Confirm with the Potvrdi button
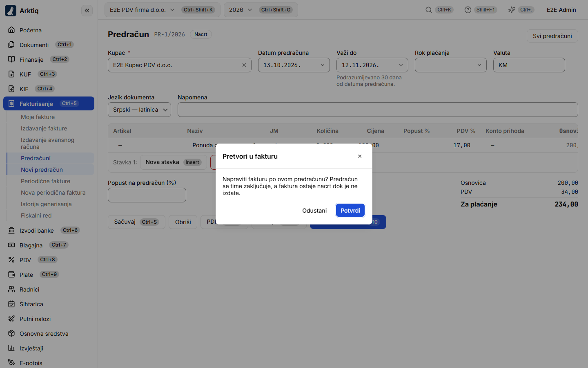588x368 pixels. click(x=350, y=210)
